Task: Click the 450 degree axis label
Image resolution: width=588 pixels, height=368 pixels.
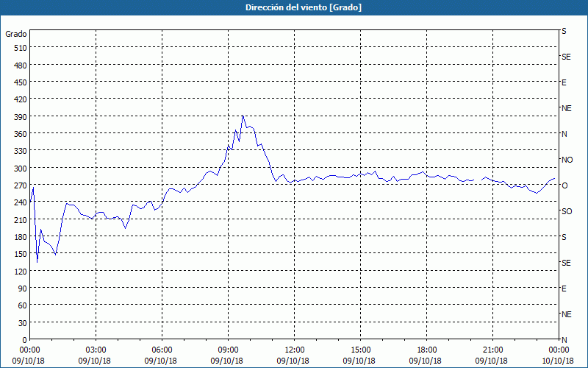Action: (x=21, y=82)
